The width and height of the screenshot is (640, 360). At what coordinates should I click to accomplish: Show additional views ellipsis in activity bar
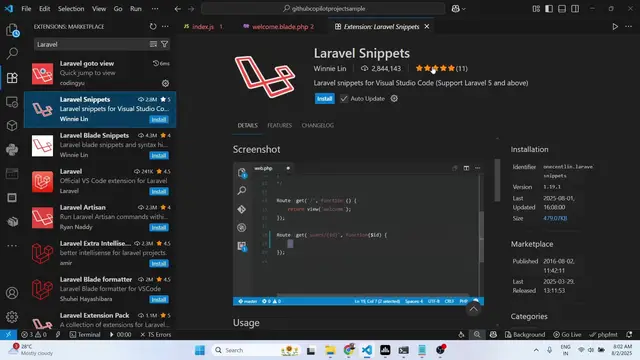pos(12,246)
